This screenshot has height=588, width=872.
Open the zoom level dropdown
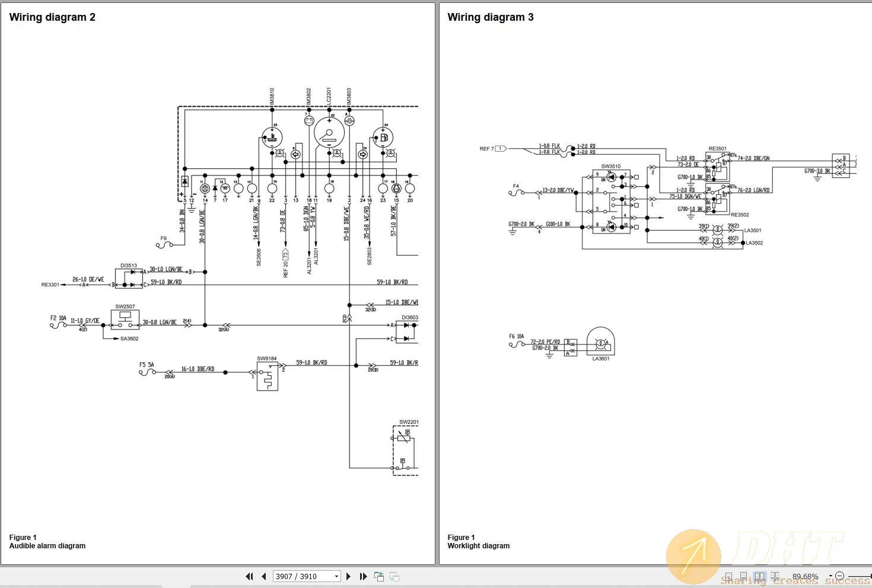tap(830, 576)
